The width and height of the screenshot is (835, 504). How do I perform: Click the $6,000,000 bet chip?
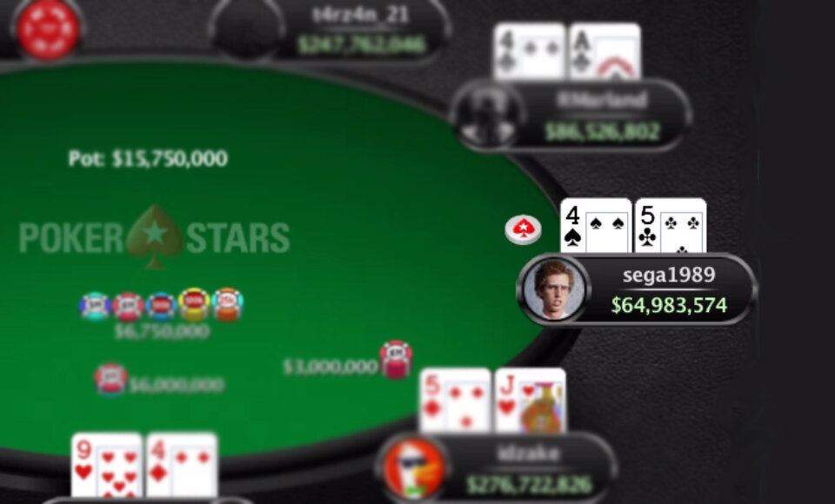click(x=110, y=379)
